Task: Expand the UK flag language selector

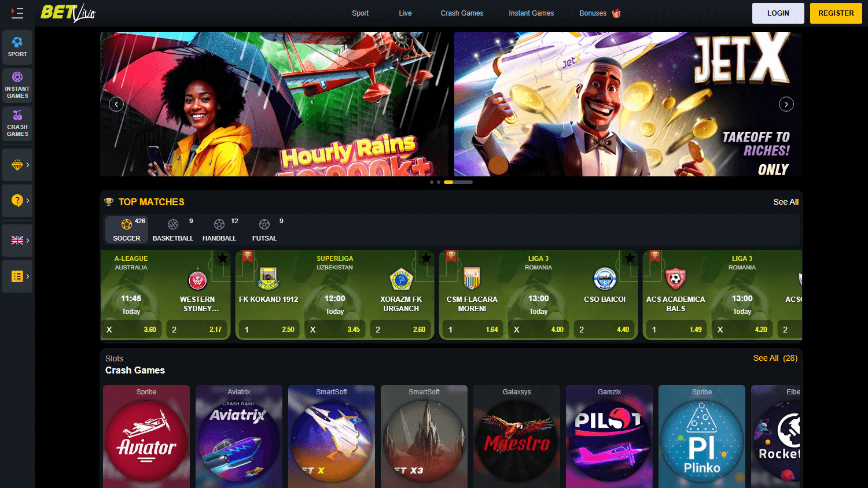Action: pyautogui.click(x=17, y=241)
